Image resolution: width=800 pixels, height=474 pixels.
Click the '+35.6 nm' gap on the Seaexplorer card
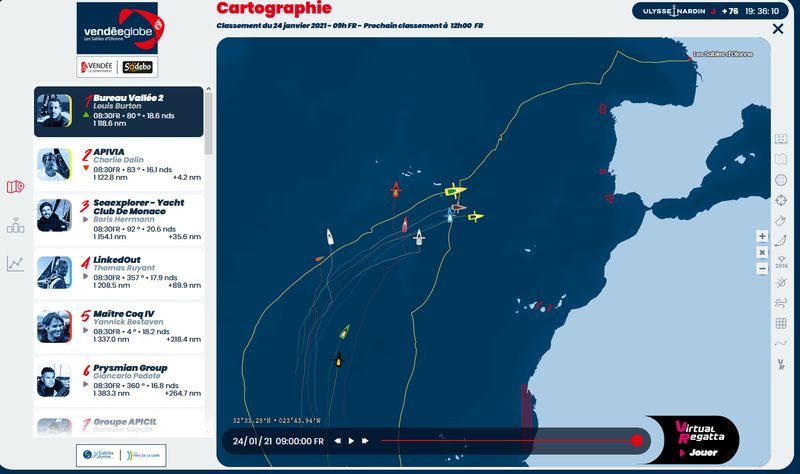click(x=185, y=237)
